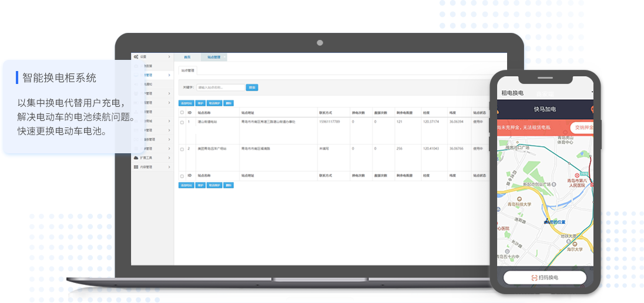Viewport: 644px width, 303px height.
Task: Expand the 设置 sidebar menu chevron
Action: coord(169,57)
